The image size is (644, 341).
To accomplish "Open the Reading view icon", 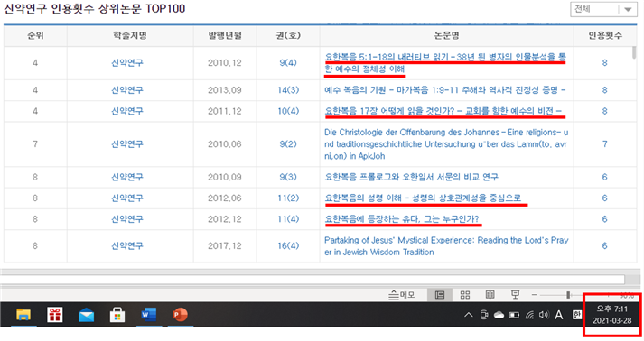I will (x=490, y=295).
